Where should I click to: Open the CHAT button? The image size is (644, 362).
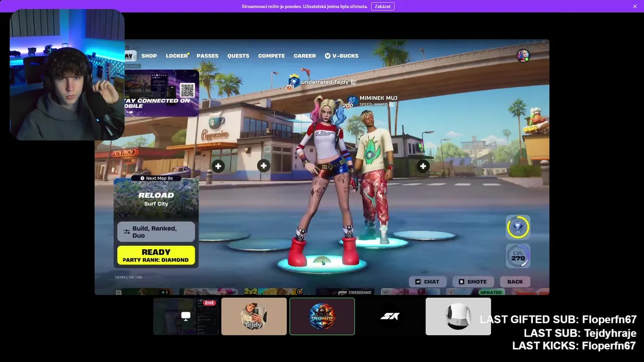[x=427, y=282]
